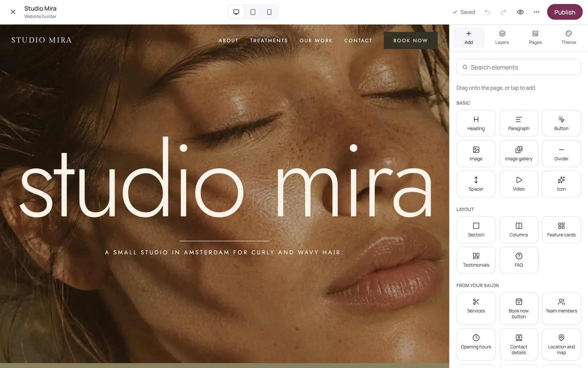588x368 pixels.
Task: Add a Divider element
Action: click(x=561, y=154)
